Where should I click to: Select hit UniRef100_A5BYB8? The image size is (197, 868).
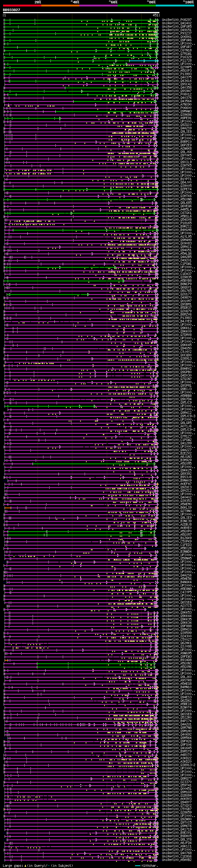pyautogui.click(x=176, y=281)
